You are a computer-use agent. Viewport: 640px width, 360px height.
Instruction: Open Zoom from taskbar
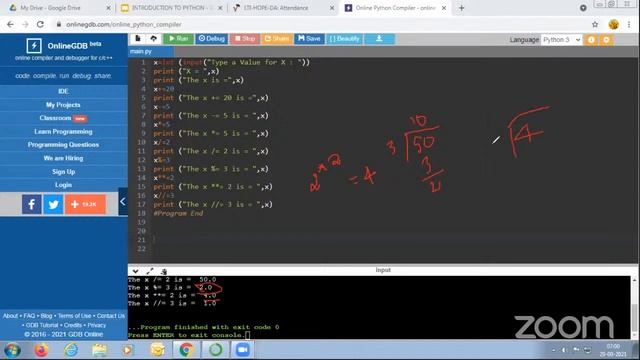[242, 350]
